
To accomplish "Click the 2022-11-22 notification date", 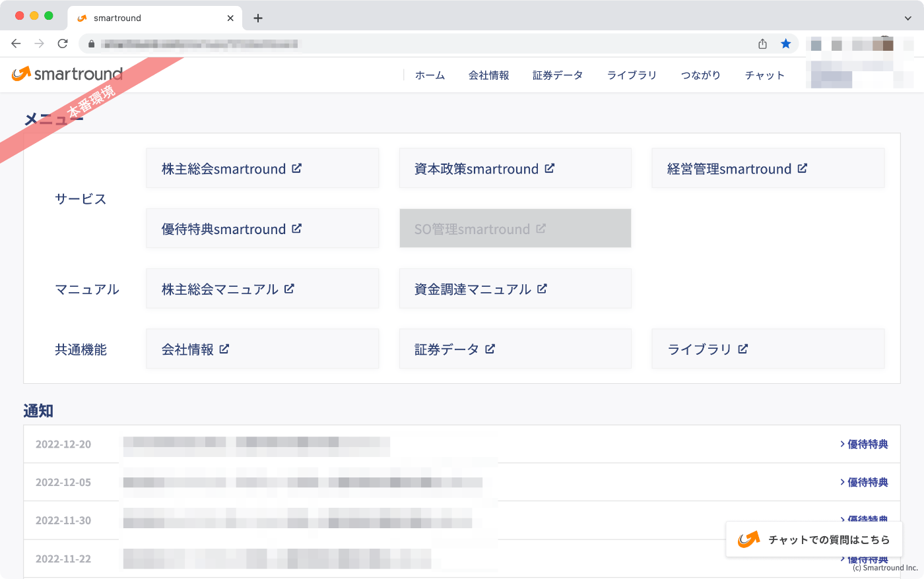I will [63, 559].
